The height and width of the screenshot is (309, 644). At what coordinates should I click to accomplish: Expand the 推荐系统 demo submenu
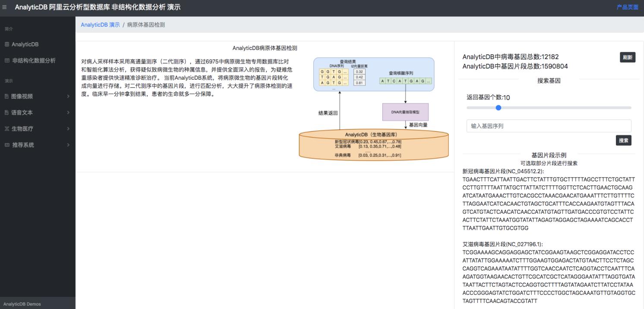pos(68,145)
